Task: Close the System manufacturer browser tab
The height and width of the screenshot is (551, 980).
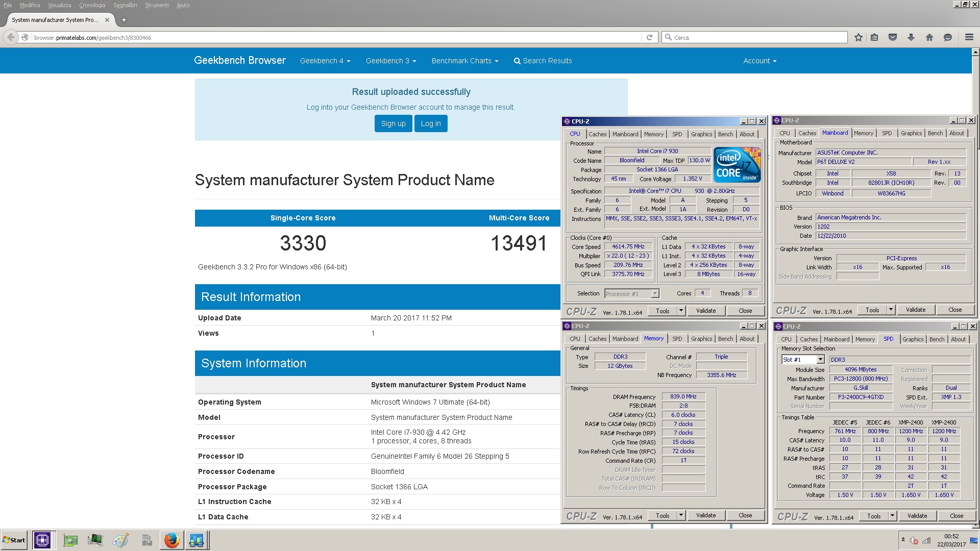Action: (107, 20)
